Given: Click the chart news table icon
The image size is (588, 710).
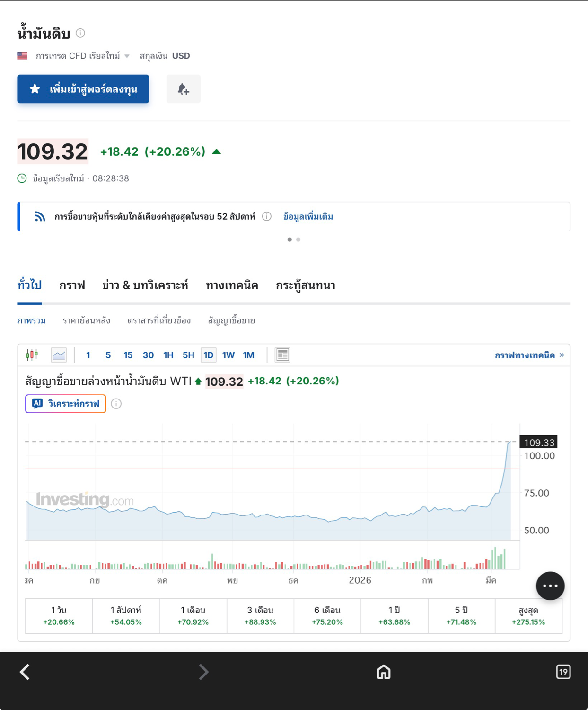Looking at the screenshot, I should (x=282, y=355).
